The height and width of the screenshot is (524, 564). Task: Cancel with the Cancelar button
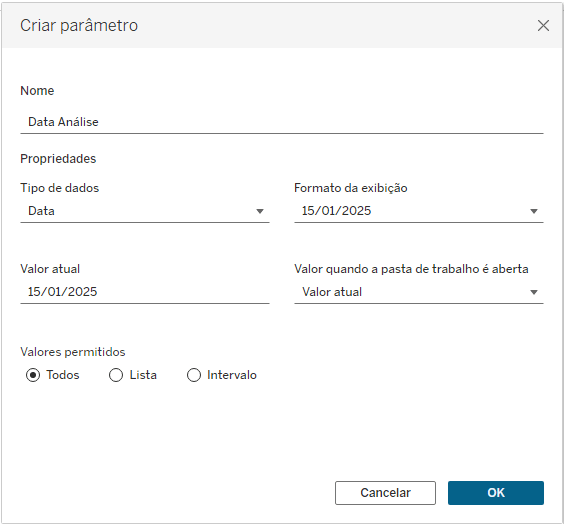(385, 493)
